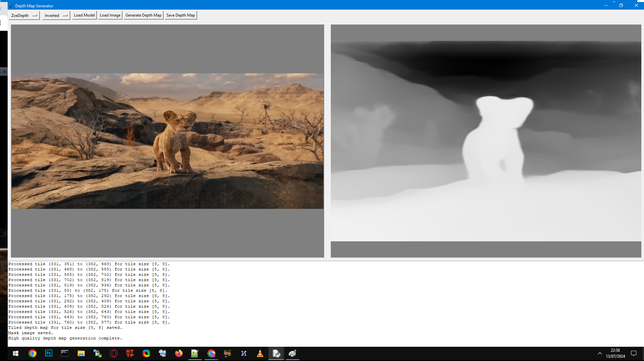Open File Explorer from the taskbar

point(81,353)
